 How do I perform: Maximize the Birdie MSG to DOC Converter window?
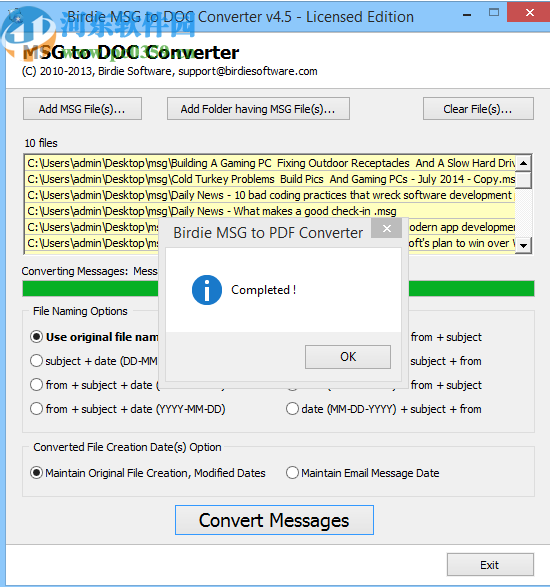(x=494, y=13)
